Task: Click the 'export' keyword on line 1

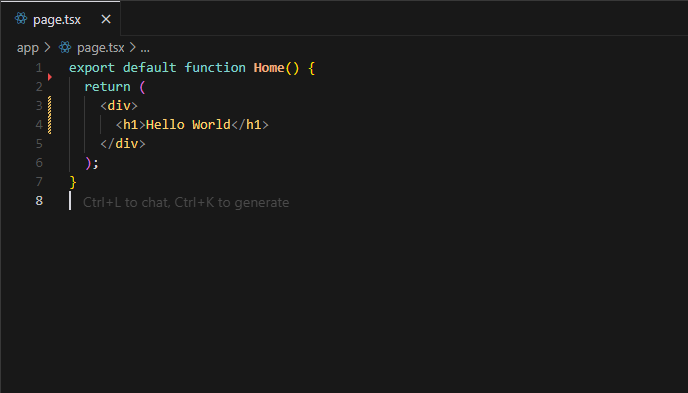Action: point(92,68)
